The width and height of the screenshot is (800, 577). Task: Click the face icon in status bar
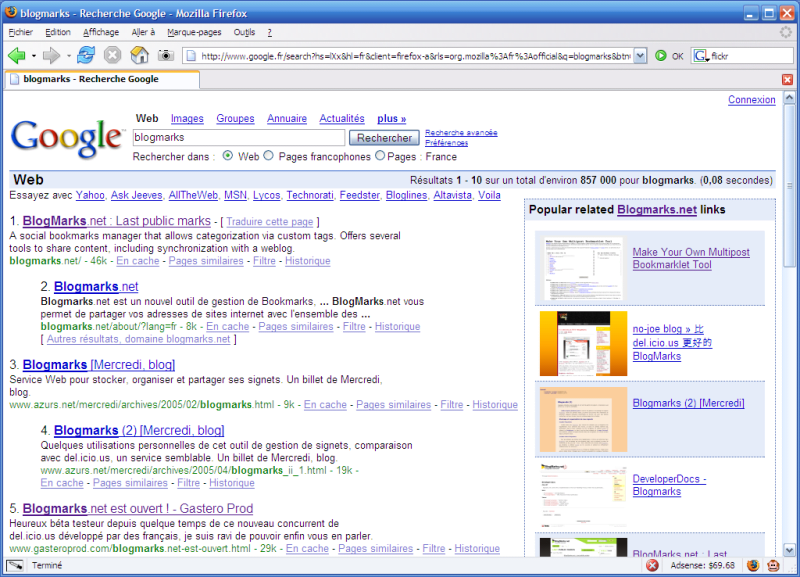pyautogui.click(x=773, y=565)
